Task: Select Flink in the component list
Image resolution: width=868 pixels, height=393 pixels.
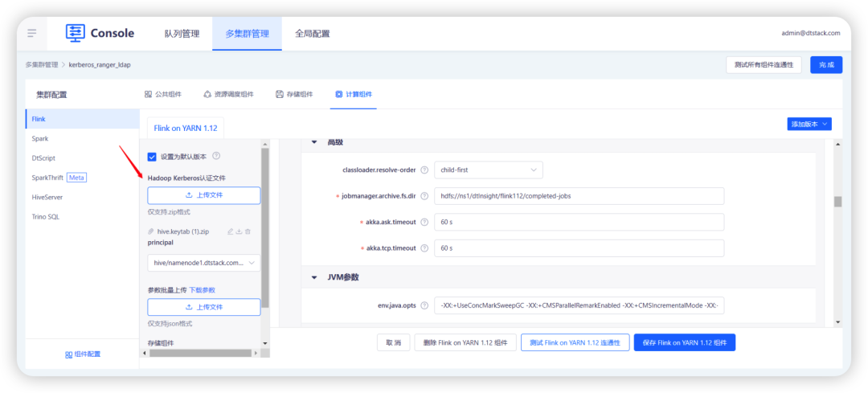Action: click(83, 119)
